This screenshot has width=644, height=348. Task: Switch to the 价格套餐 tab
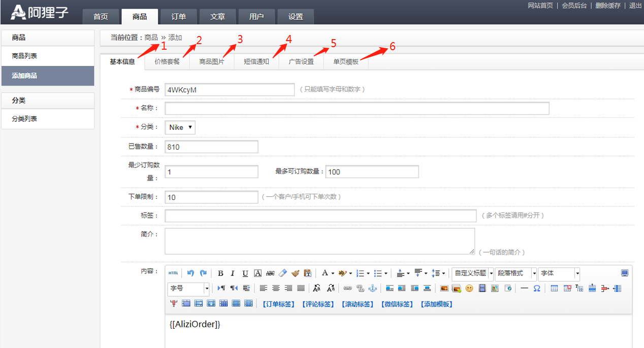[167, 62]
